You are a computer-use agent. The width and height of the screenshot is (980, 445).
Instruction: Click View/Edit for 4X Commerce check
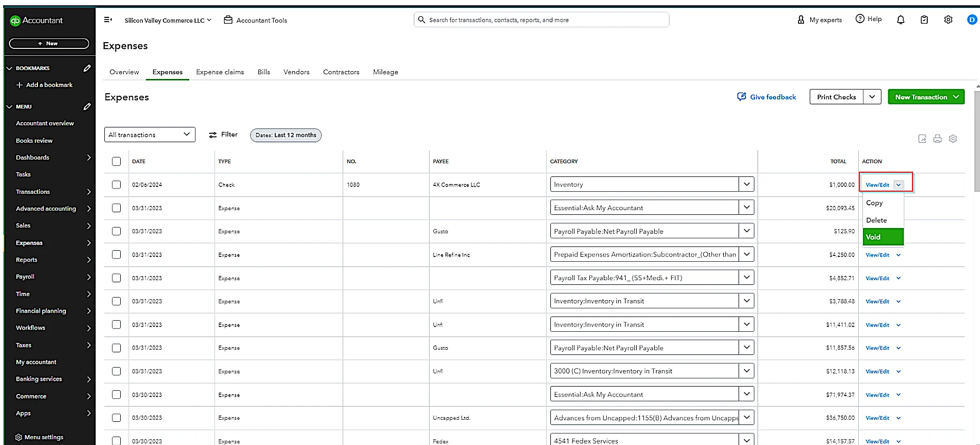pos(877,185)
